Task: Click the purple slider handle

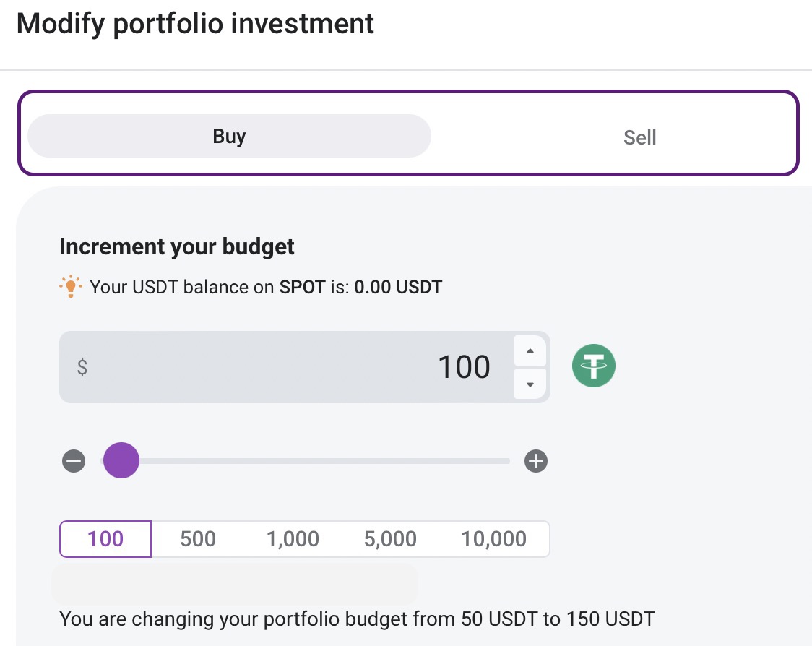Action: [x=121, y=461]
